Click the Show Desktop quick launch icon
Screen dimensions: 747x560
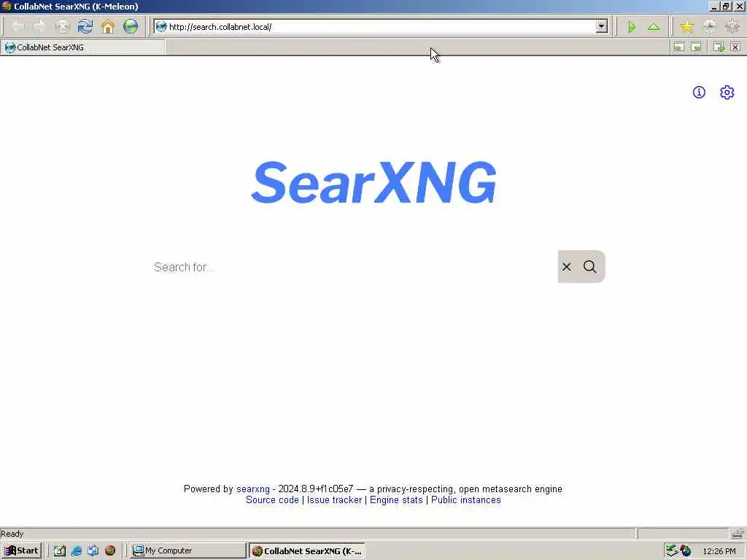pyautogui.click(x=60, y=551)
